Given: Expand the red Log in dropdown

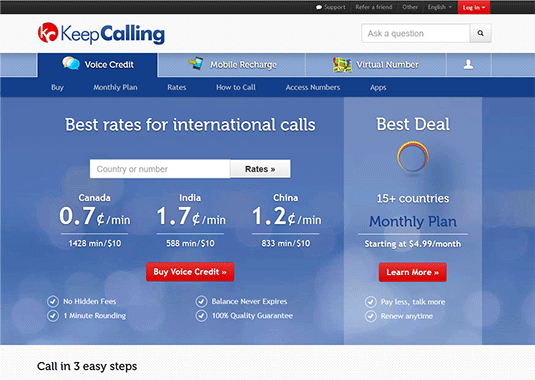Looking at the screenshot, I should 474,7.
